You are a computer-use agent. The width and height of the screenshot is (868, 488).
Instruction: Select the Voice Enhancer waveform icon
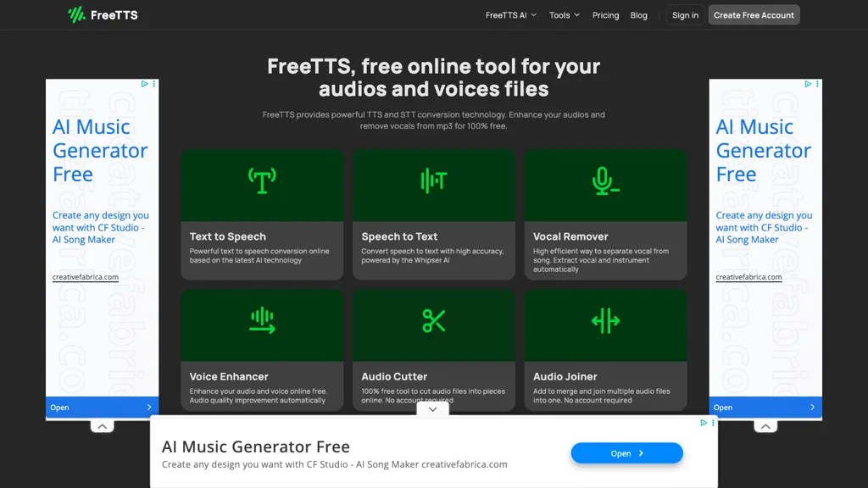(262, 321)
